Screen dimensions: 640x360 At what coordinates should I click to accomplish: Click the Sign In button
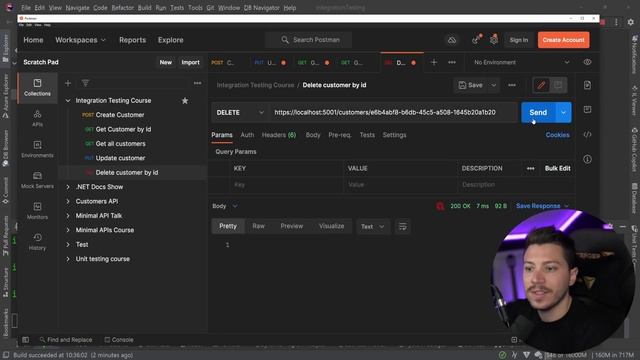[518, 40]
